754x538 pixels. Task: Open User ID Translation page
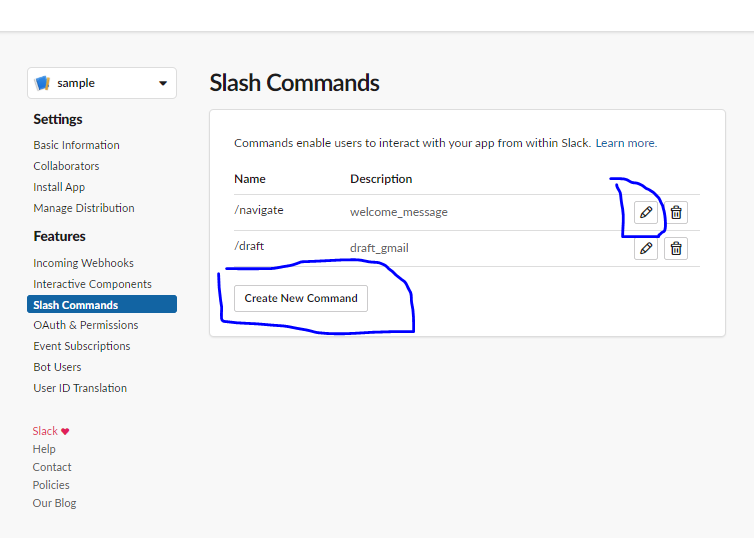(80, 388)
